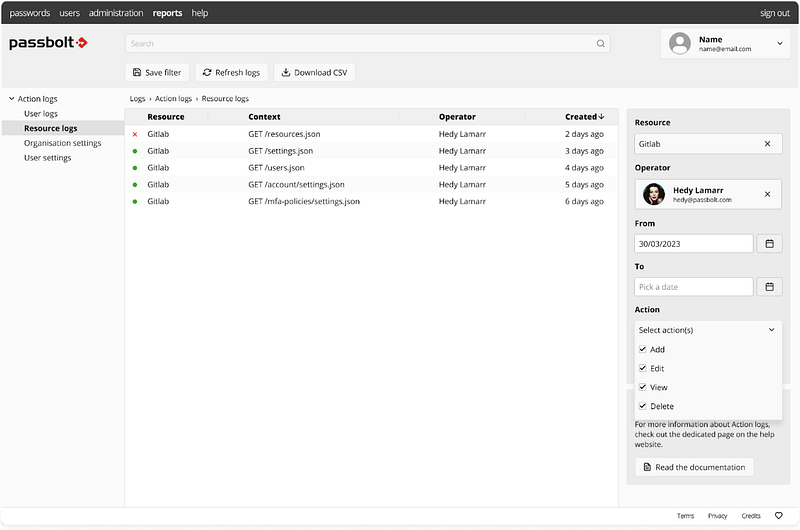Image resolution: width=800 pixels, height=530 pixels.
Task: Collapse the Action logs tree section
Action: tap(11, 98)
